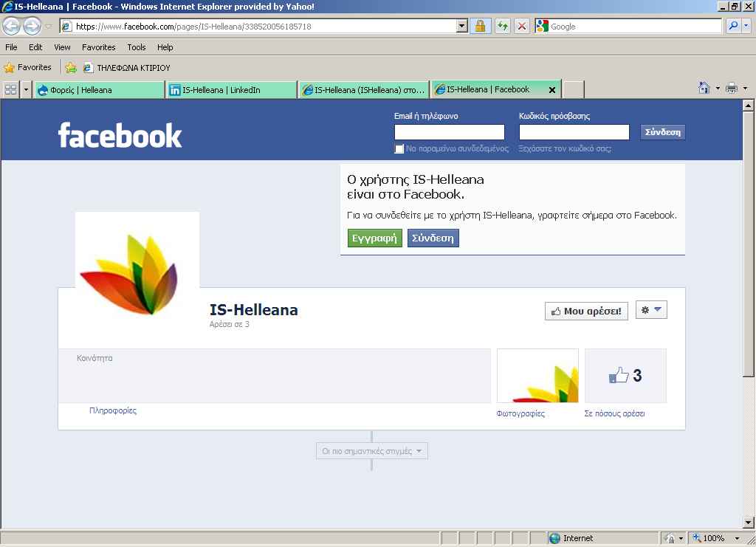Click the Home page icon
This screenshot has width=756, height=547.
[704, 88]
